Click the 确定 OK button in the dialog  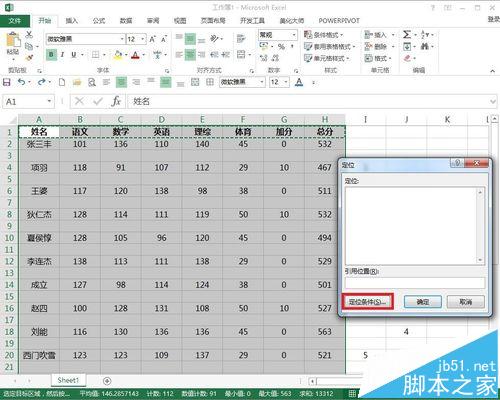pyautogui.click(x=423, y=302)
